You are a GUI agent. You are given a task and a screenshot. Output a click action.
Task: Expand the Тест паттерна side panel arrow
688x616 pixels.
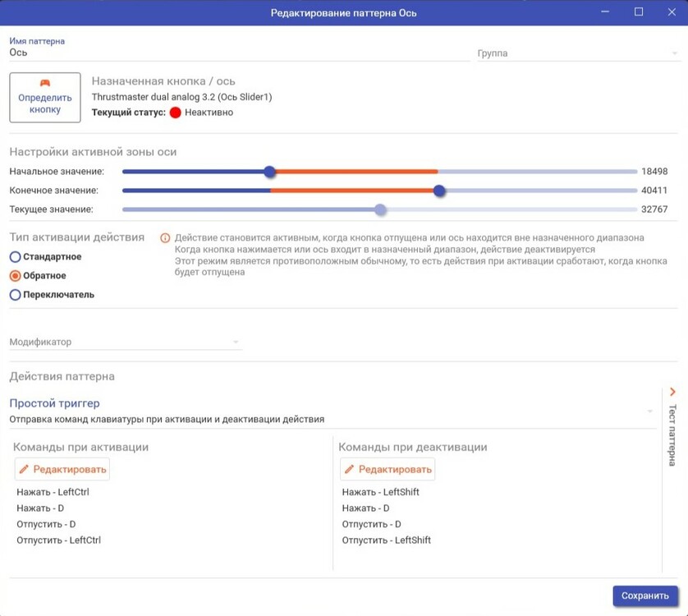pos(672,393)
